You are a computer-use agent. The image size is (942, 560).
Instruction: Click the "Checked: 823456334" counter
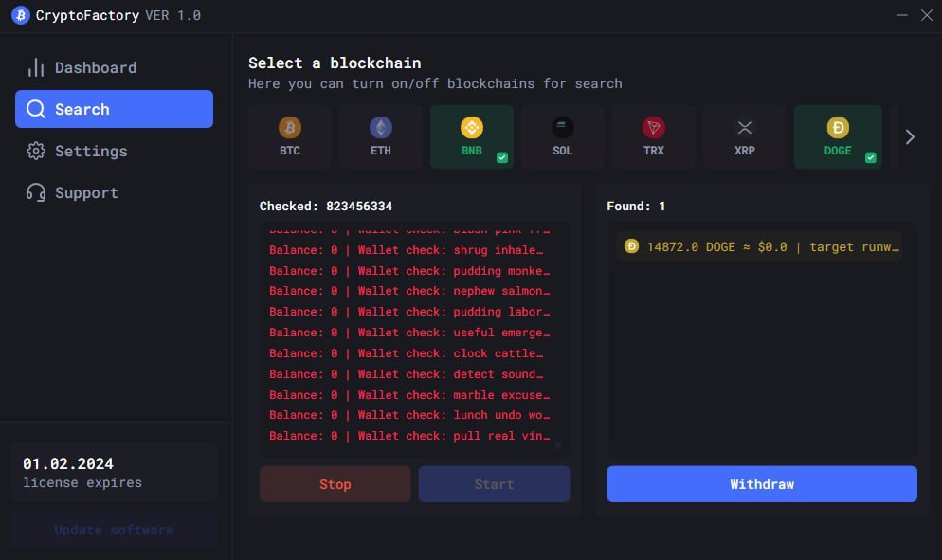(326, 207)
